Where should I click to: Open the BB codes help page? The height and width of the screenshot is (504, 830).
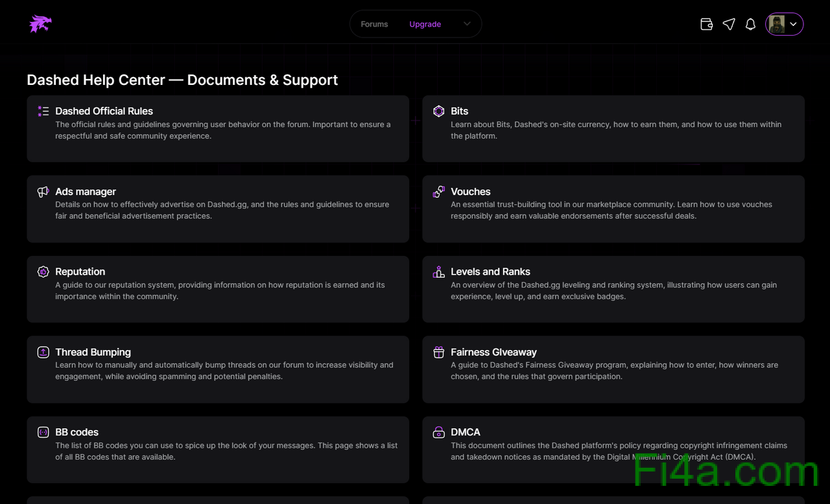[x=77, y=432]
